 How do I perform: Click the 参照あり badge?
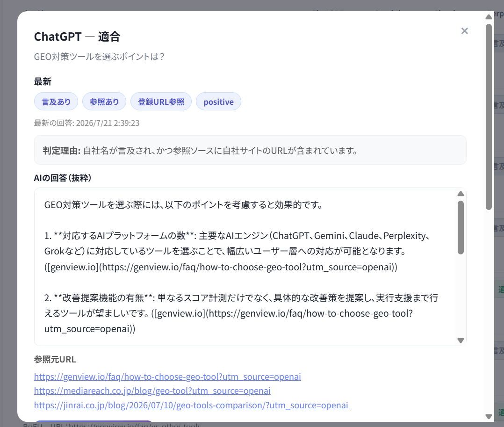(104, 101)
